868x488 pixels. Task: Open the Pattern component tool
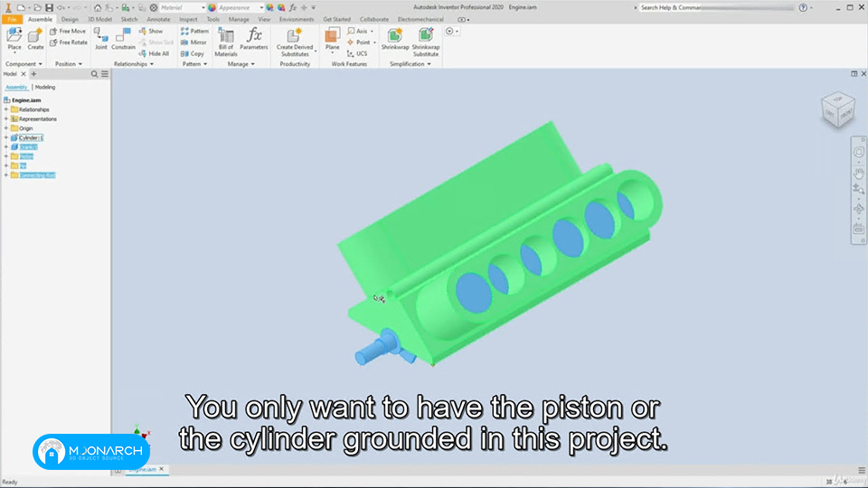coord(194,31)
